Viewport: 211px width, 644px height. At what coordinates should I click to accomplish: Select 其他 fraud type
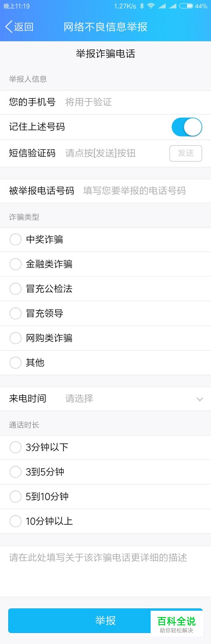tap(16, 363)
